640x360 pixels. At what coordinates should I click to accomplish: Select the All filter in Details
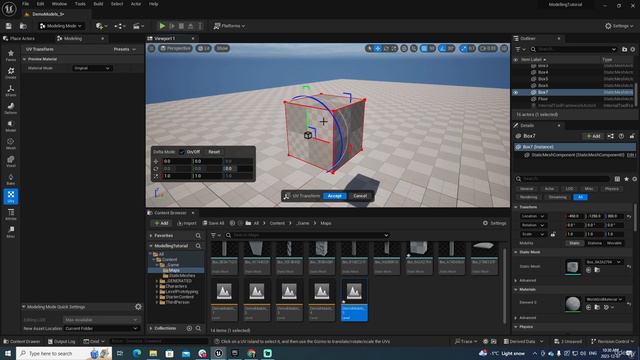(x=580, y=197)
